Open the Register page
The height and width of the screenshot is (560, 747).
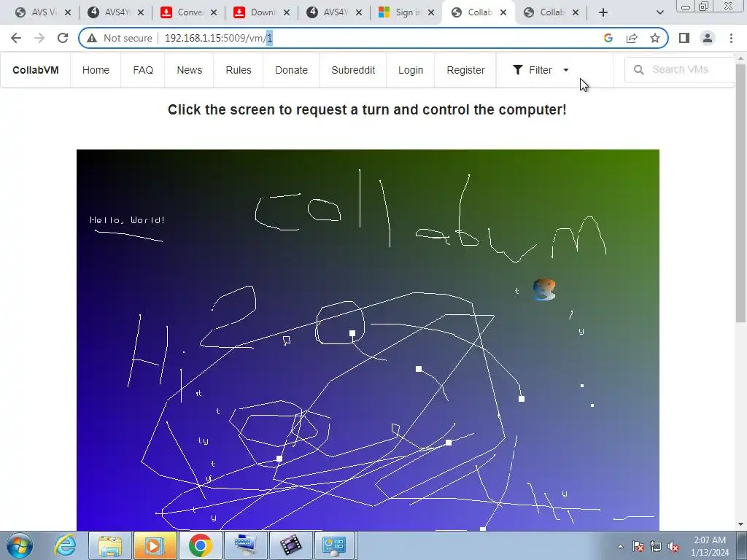click(465, 70)
